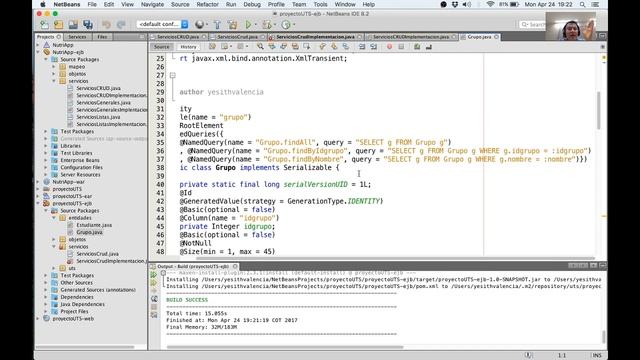Click the code fold toggle at line 27

[x=173, y=76]
